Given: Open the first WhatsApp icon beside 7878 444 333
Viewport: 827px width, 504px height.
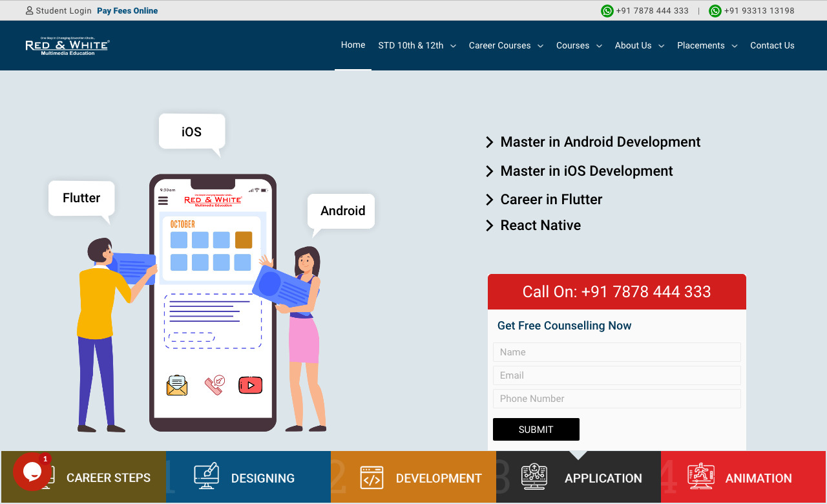Looking at the screenshot, I should 607,11.
